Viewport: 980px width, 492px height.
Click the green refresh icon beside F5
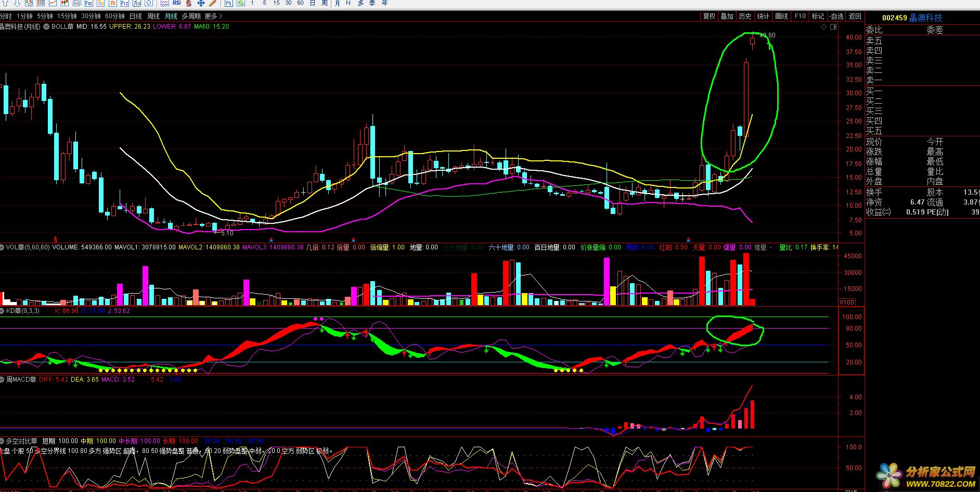click(241, 3)
